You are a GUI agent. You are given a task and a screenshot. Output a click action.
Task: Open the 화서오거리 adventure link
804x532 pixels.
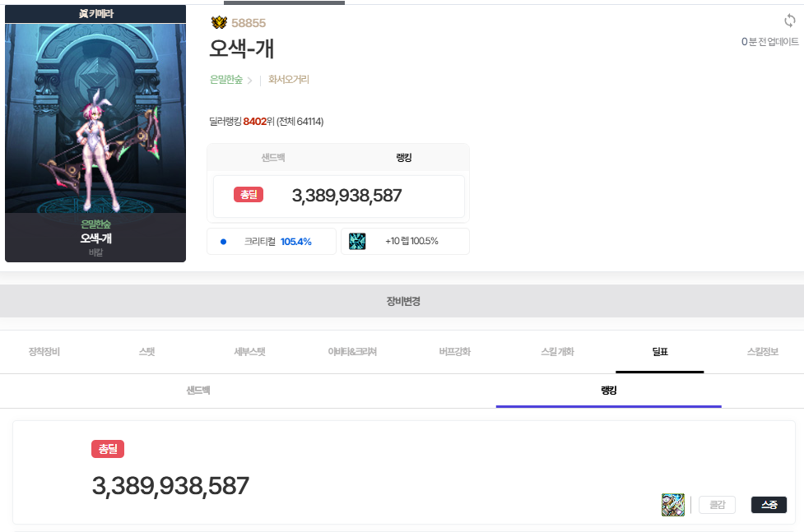(289, 80)
